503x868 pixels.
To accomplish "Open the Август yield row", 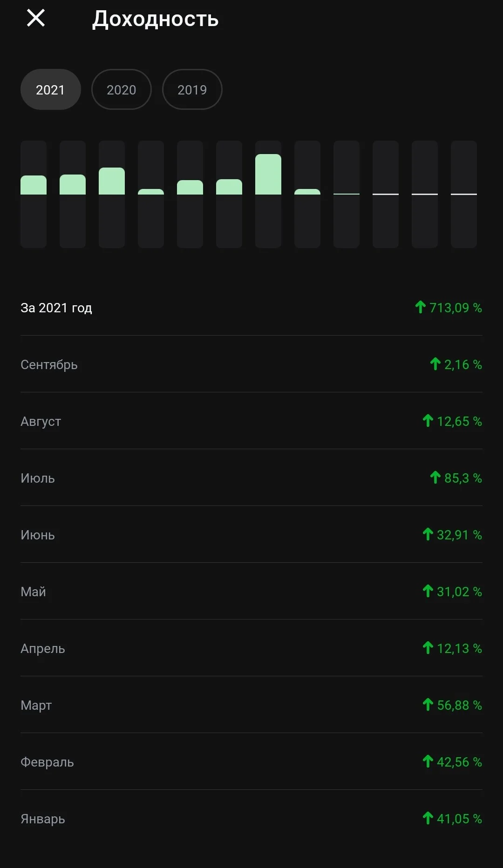I will coord(251,421).
